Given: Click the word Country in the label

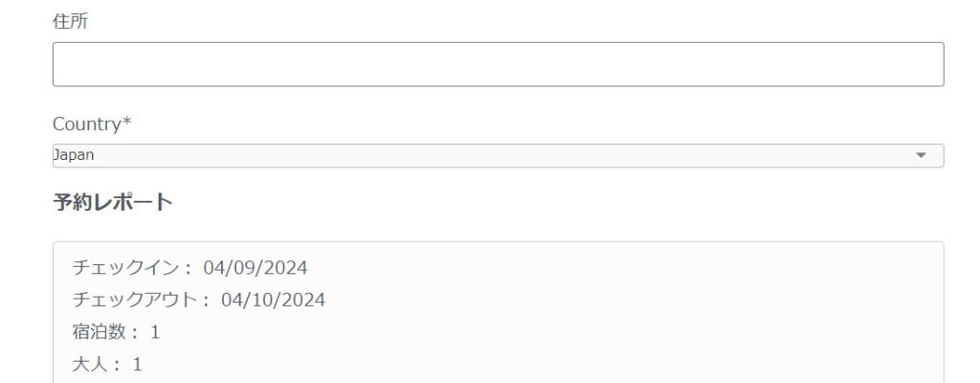Looking at the screenshot, I should (86, 124).
